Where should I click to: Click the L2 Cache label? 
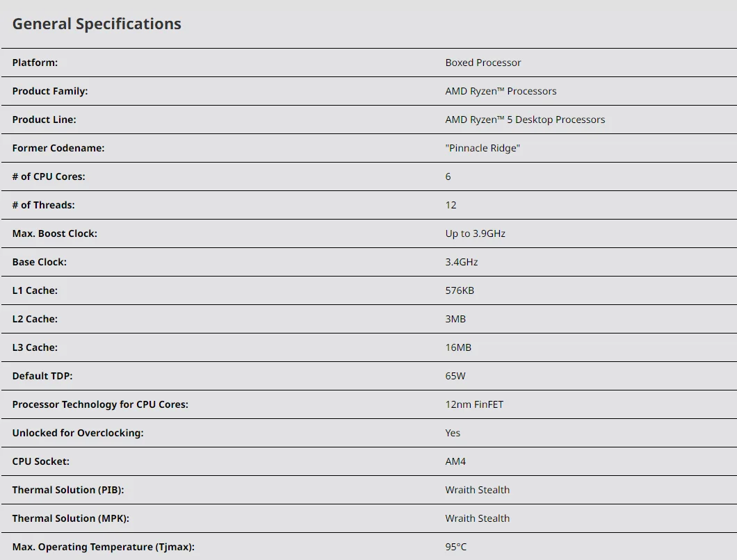click(35, 319)
